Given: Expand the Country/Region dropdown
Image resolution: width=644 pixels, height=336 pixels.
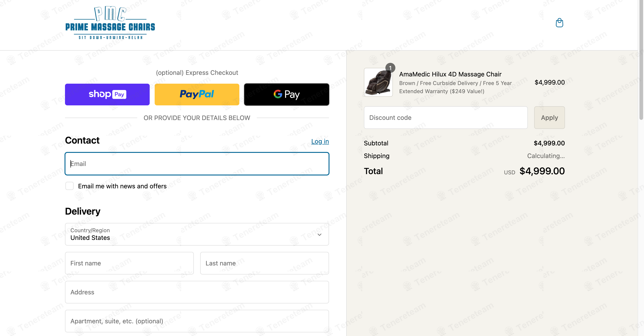Looking at the screenshot, I should (x=197, y=234).
